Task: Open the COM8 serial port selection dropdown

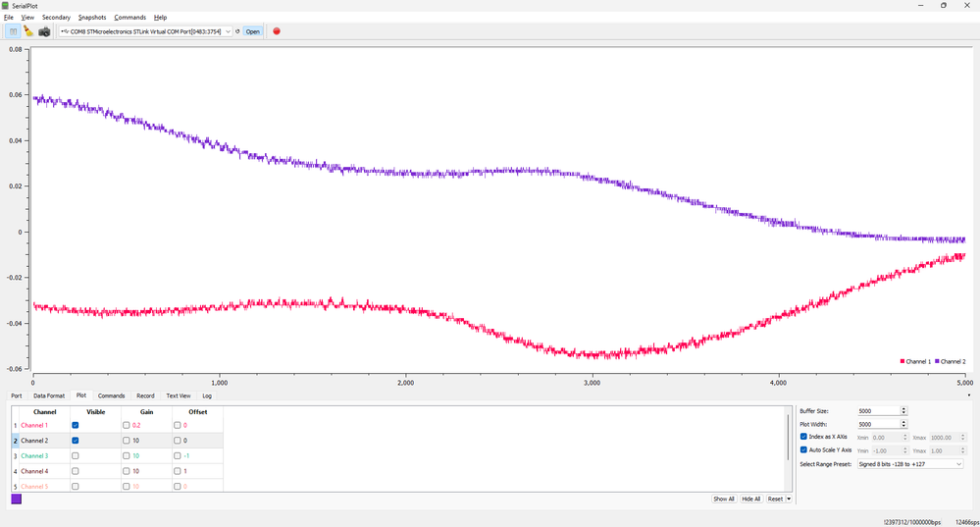Action: (x=145, y=31)
